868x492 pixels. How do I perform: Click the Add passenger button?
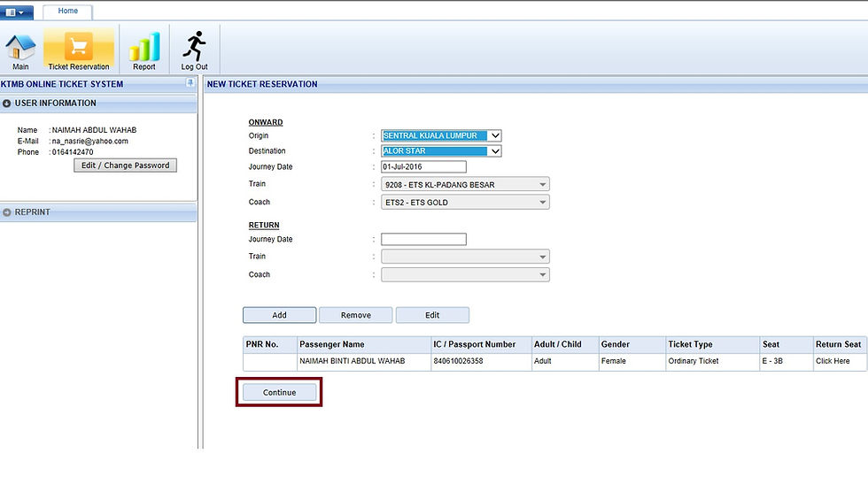(x=280, y=315)
